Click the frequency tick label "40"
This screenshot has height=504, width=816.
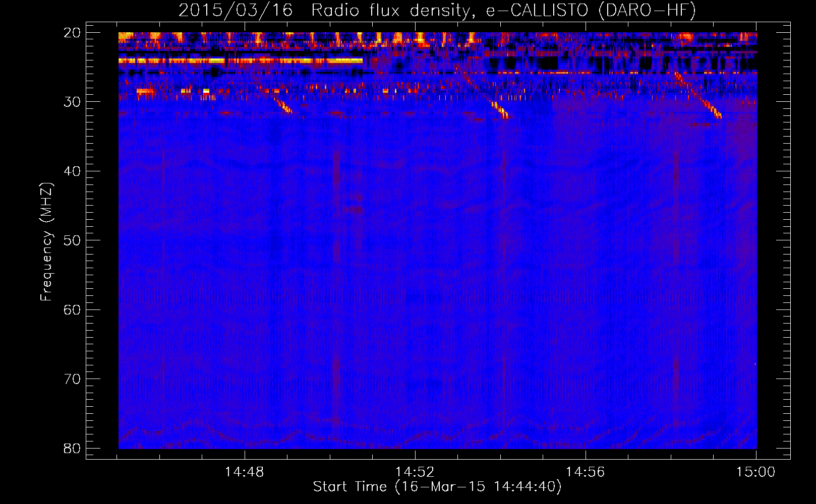coord(72,171)
